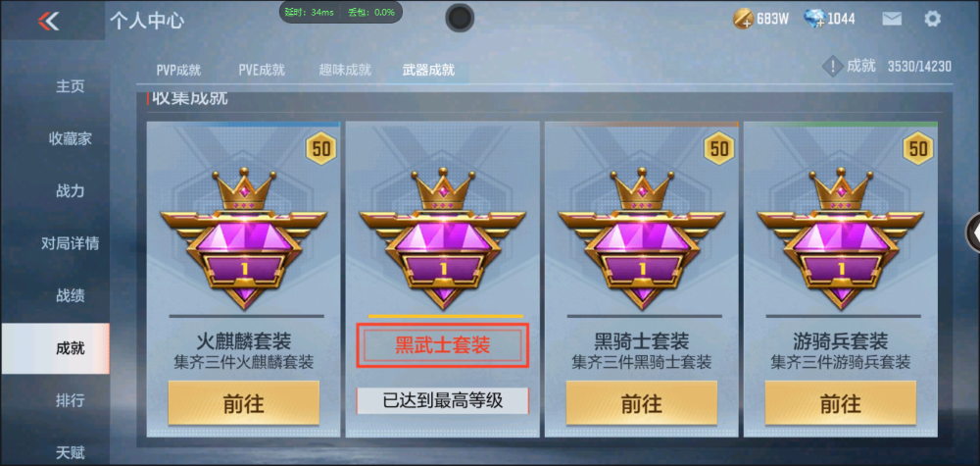The width and height of the screenshot is (980, 466).
Task: Click the 黑骑士套装 achievement card medal
Action: coord(641,237)
